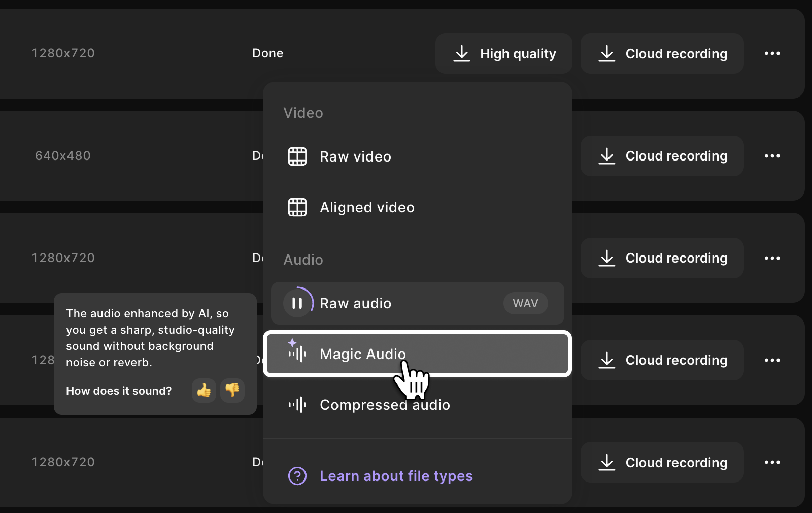Viewport: 812px width, 513px height.
Task: Select Raw video from the menu
Action: point(355,156)
